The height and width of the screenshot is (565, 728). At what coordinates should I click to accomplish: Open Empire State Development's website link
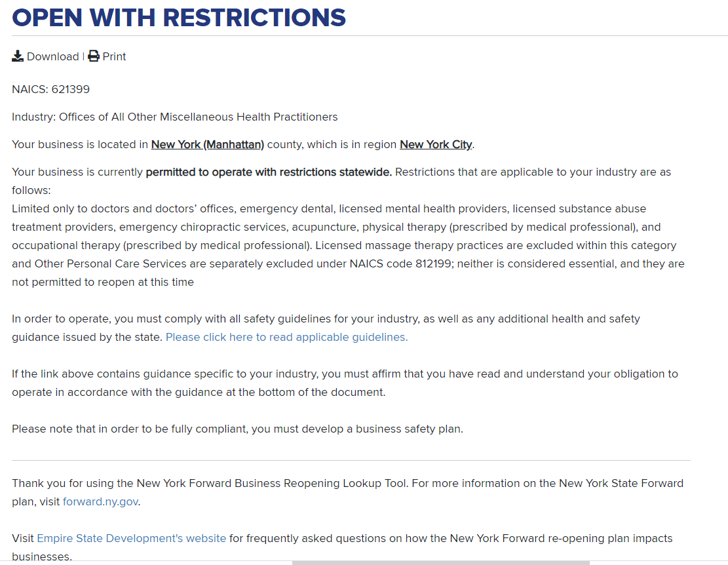(x=132, y=538)
